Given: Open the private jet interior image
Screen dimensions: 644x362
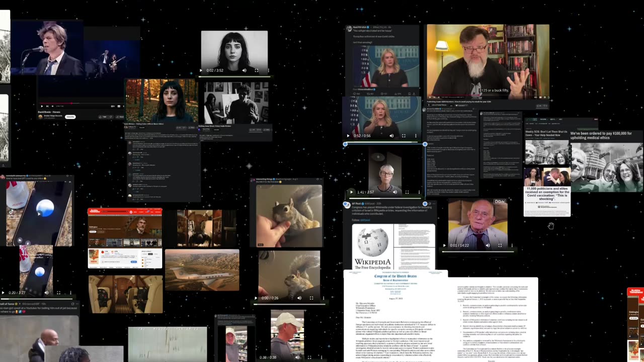Looking at the screenshot, I should (x=125, y=294).
